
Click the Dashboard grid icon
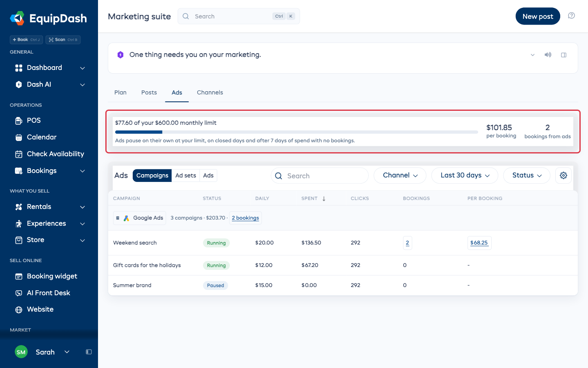click(19, 68)
